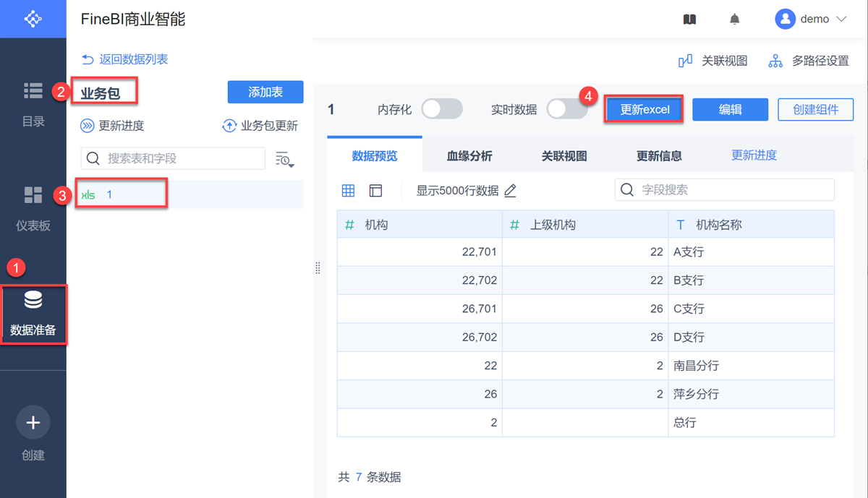The width and height of the screenshot is (868, 498).
Task: Click 返回数据列表 link
Action: 125,59
